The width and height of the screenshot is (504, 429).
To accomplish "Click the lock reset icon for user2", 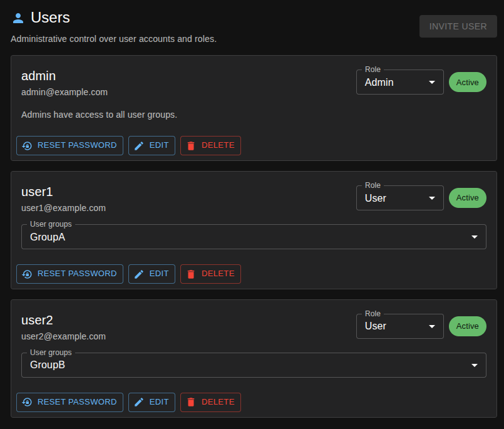I will click(27, 402).
